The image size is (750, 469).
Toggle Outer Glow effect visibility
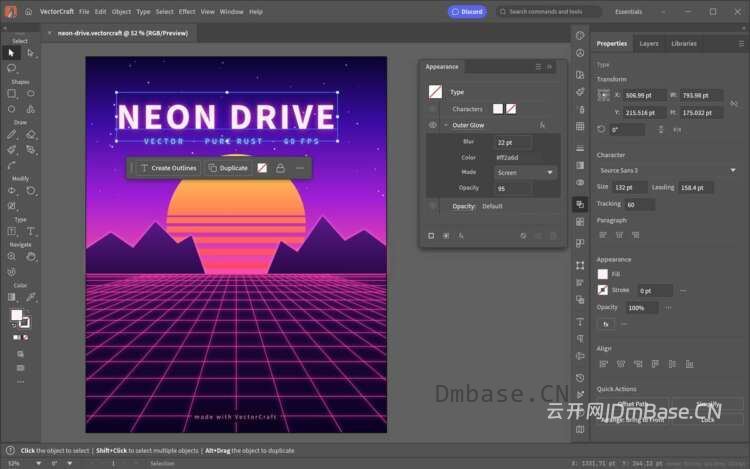tap(432, 125)
